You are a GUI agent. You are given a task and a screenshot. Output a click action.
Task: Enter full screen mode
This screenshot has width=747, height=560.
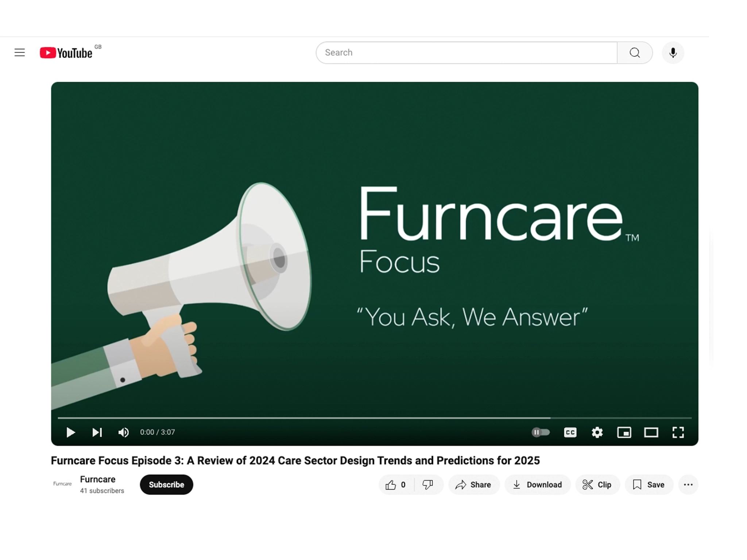pyautogui.click(x=678, y=432)
